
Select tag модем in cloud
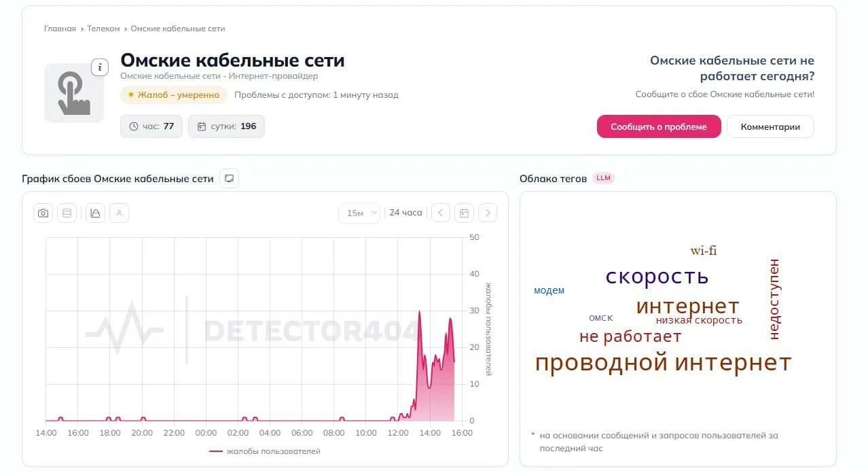coord(549,290)
